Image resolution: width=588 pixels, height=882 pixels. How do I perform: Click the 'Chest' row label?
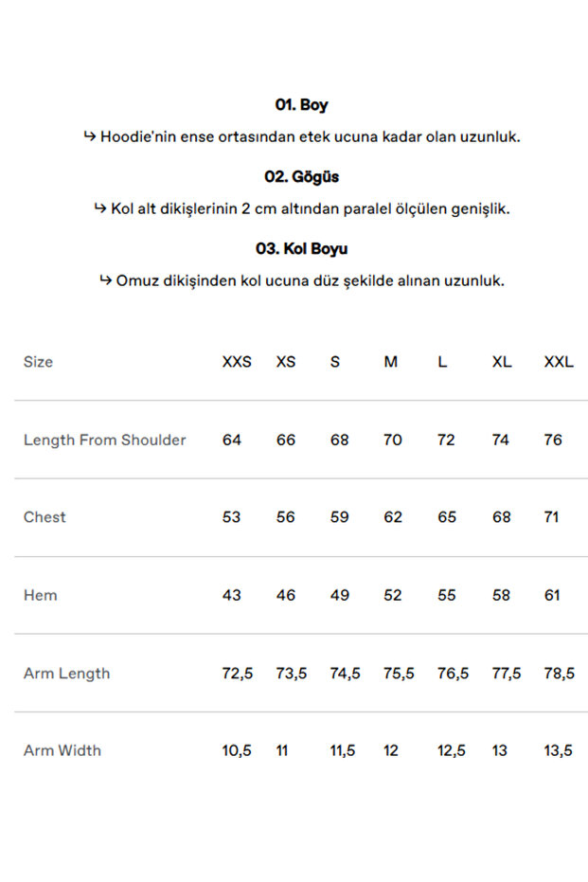click(x=45, y=517)
